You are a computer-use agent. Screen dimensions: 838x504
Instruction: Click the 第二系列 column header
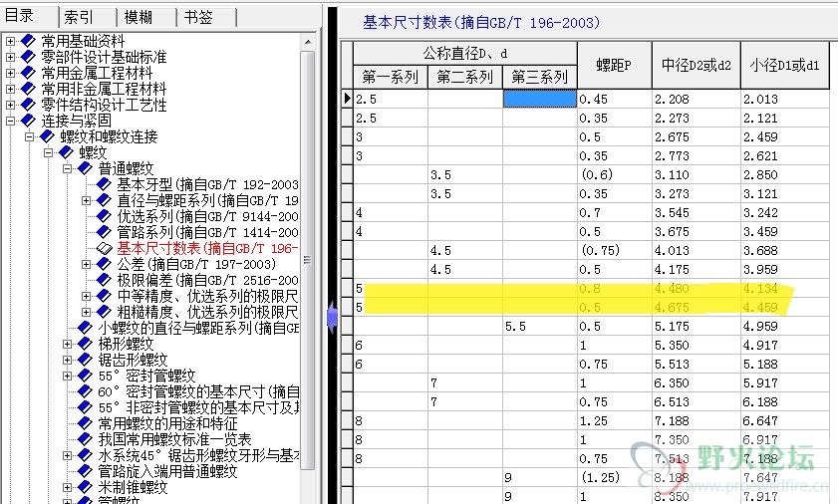[465, 77]
